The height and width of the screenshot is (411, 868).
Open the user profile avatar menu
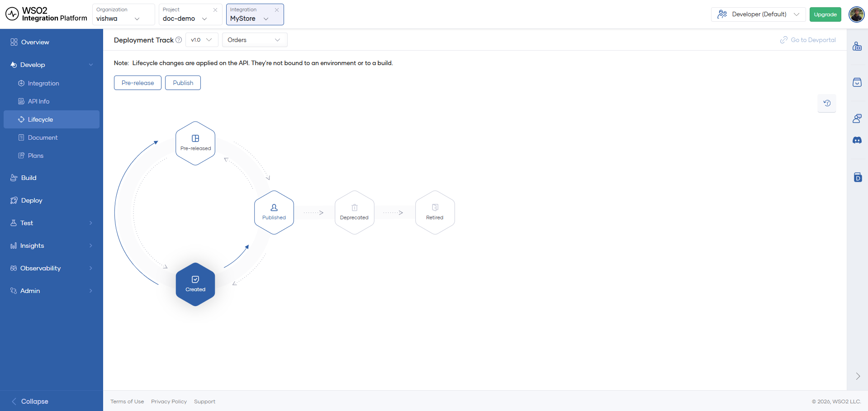coord(856,14)
